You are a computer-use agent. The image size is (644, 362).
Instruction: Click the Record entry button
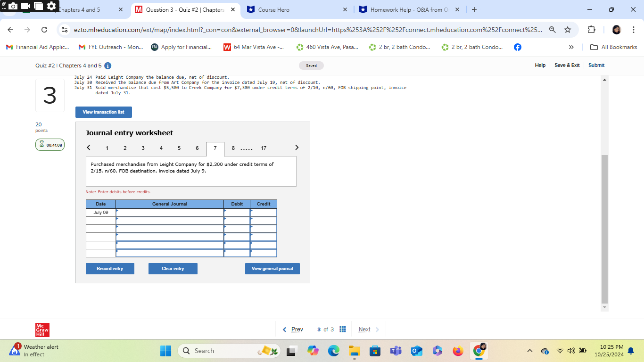pyautogui.click(x=110, y=268)
